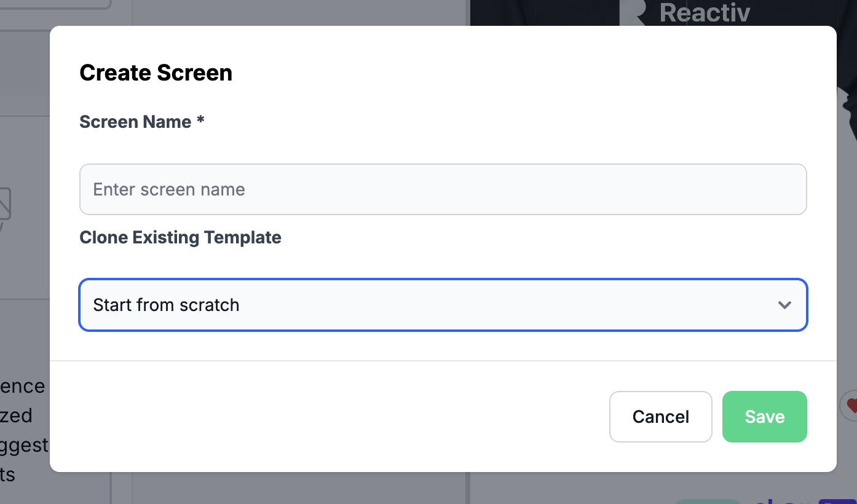Click the "Enter screen name" placeholder text
Image resolution: width=857 pixels, height=504 pixels.
click(x=169, y=189)
